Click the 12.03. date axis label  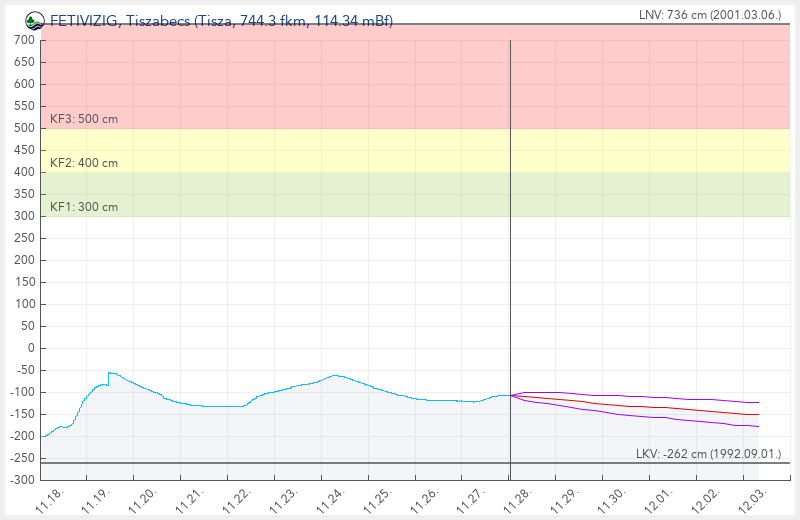[x=752, y=501]
